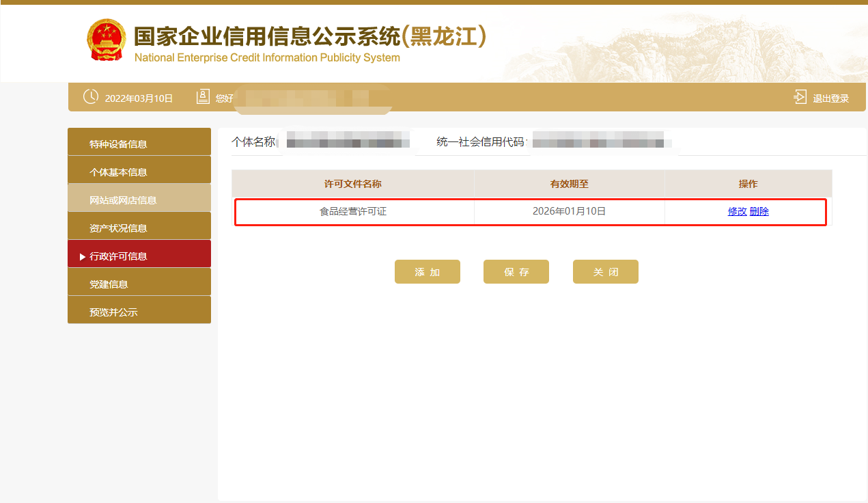The image size is (868, 503).
Task: Click the 添加 button
Action: [x=428, y=271]
